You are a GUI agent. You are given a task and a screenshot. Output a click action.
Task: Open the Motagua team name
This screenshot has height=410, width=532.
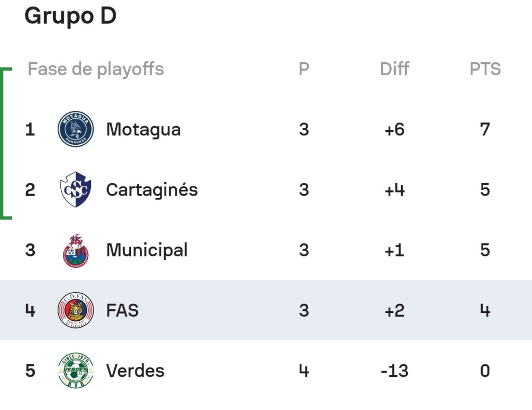[x=143, y=130]
